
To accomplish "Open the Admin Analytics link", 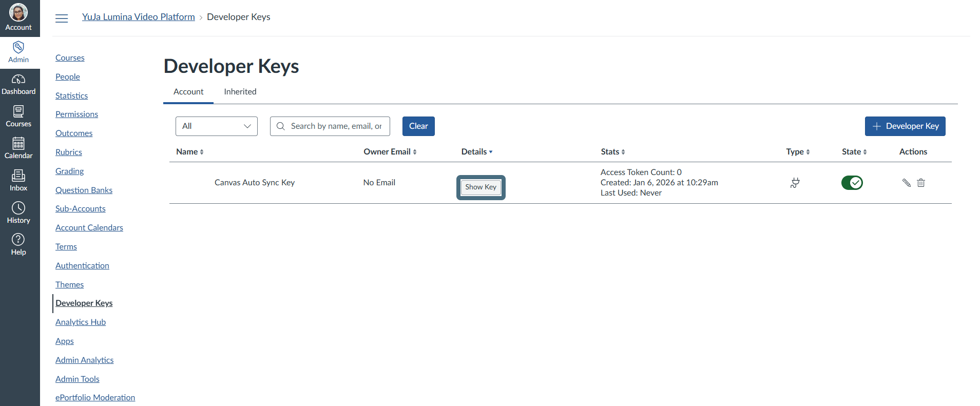I will [x=84, y=360].
